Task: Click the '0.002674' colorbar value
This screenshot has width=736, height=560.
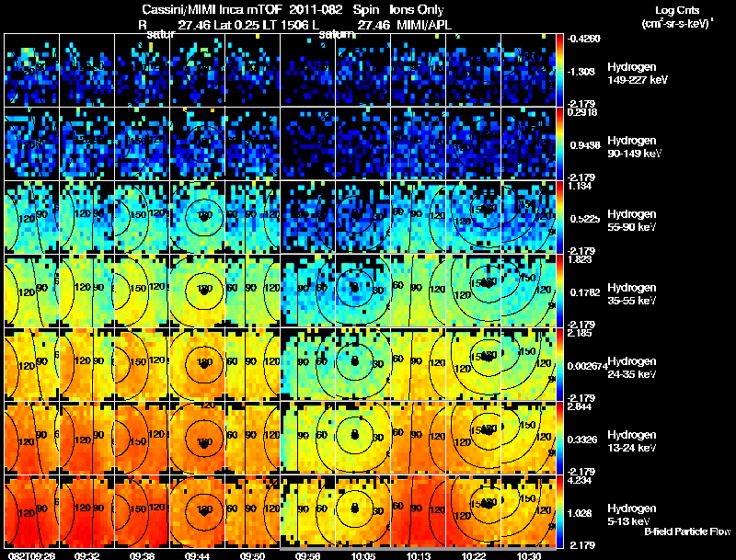Action: pyautogui.click(x=587, y=366)
